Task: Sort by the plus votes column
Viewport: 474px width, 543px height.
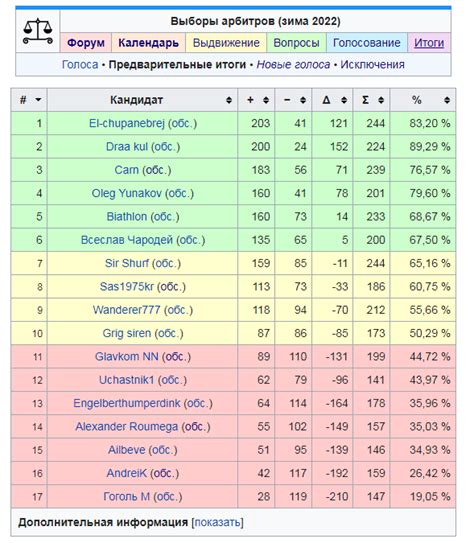Action: [x=266, y=100]
